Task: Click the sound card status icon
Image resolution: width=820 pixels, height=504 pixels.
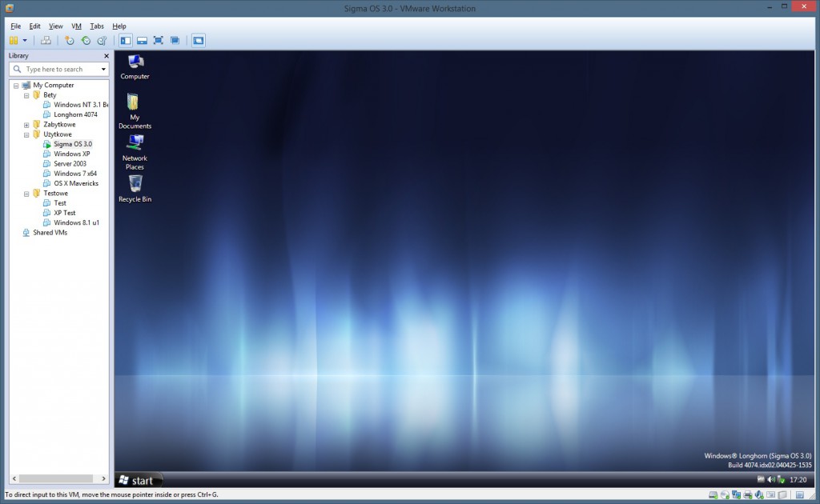Action: pyautogui.click(x=759, y=494)
